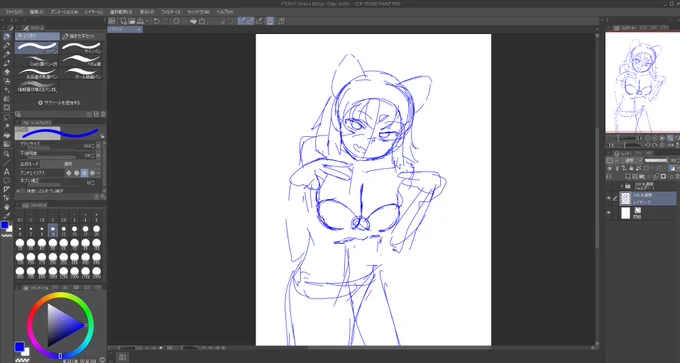This screenshot has width=680, height=363.
Task: Click the Undo arrow in command bar
Action: [157, 21]
